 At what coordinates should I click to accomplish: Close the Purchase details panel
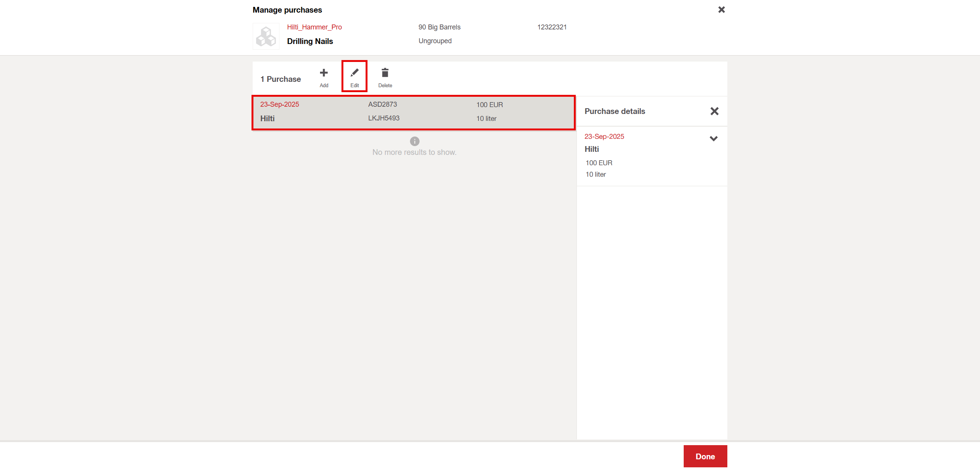pyautogui.click(x=714, y=111)
